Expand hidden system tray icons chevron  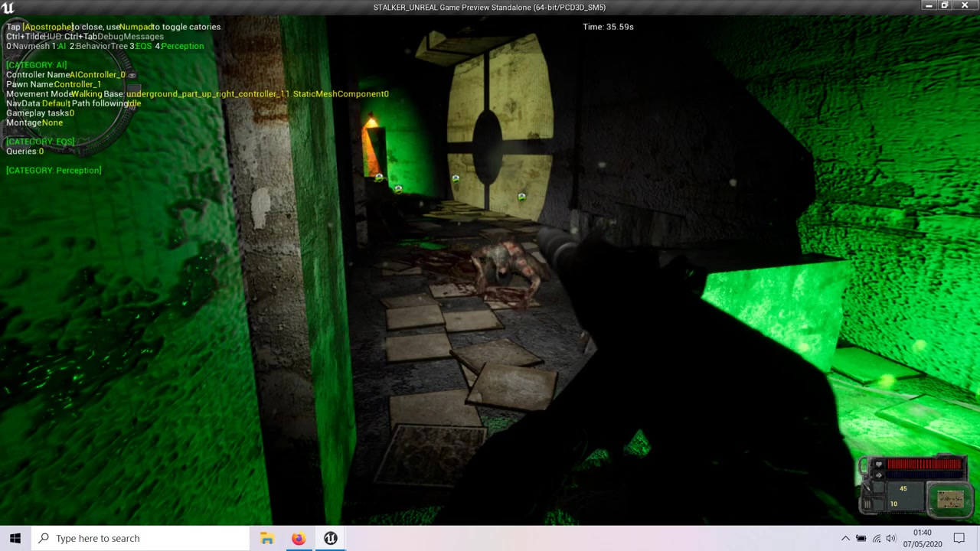point(845,538)
